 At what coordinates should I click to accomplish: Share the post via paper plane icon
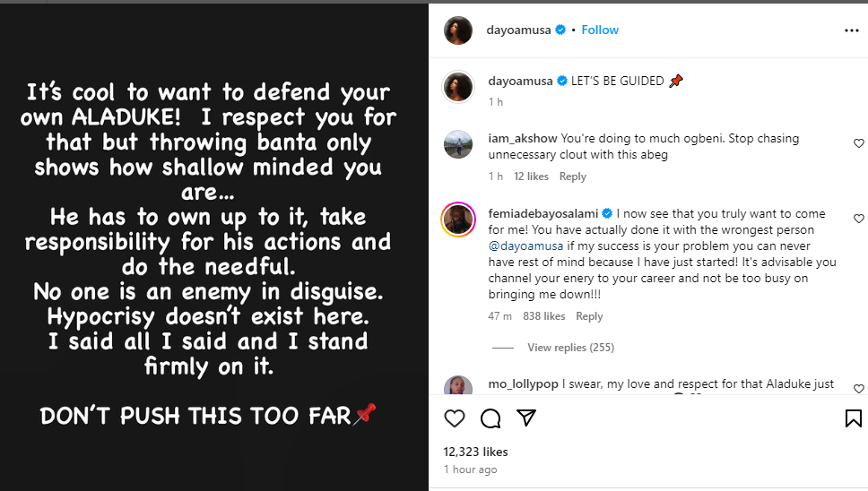(x=526, y=418)
